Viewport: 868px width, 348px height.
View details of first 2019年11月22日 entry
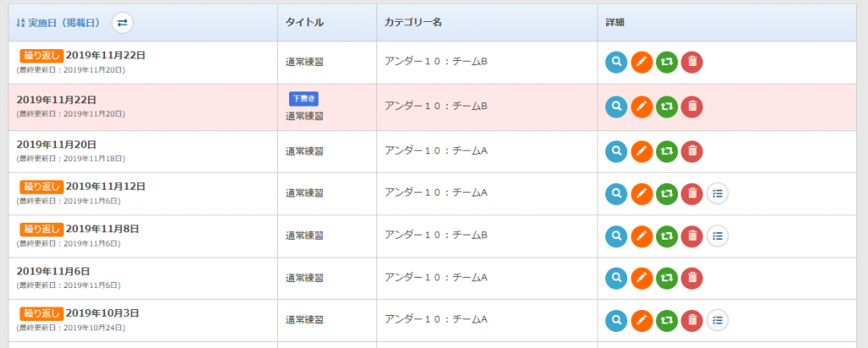(616, 62)
